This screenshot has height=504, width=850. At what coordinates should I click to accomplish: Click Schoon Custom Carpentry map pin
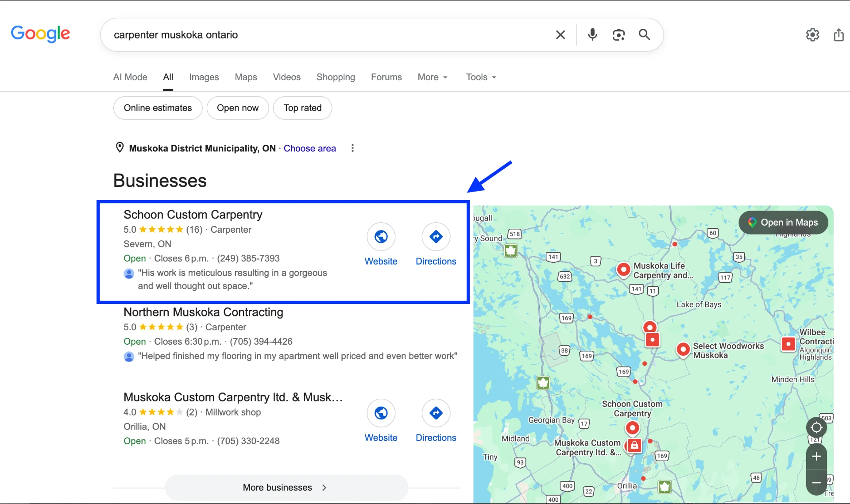click(632, 428)
